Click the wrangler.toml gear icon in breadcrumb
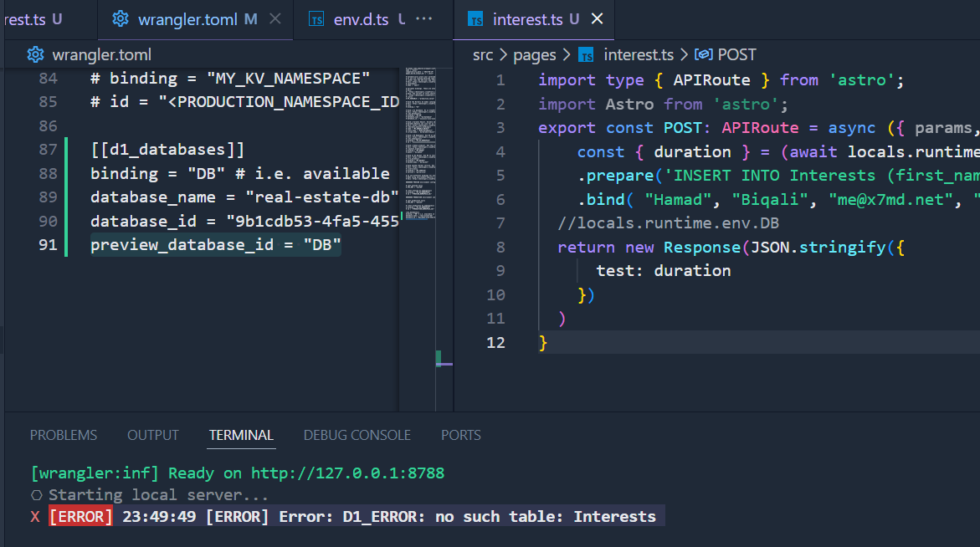980x547 pixels. pyautogui.click(x=36, y=55)
